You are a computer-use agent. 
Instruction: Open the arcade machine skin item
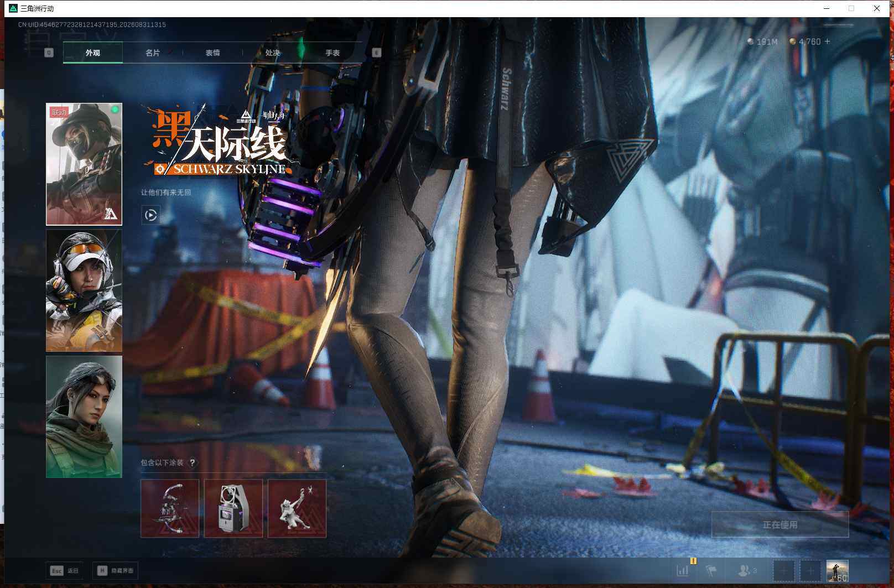[233, 508]
